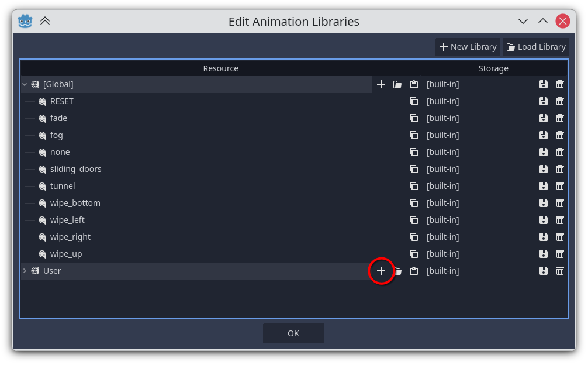Add animation to the Global library

tap(381, 84)
